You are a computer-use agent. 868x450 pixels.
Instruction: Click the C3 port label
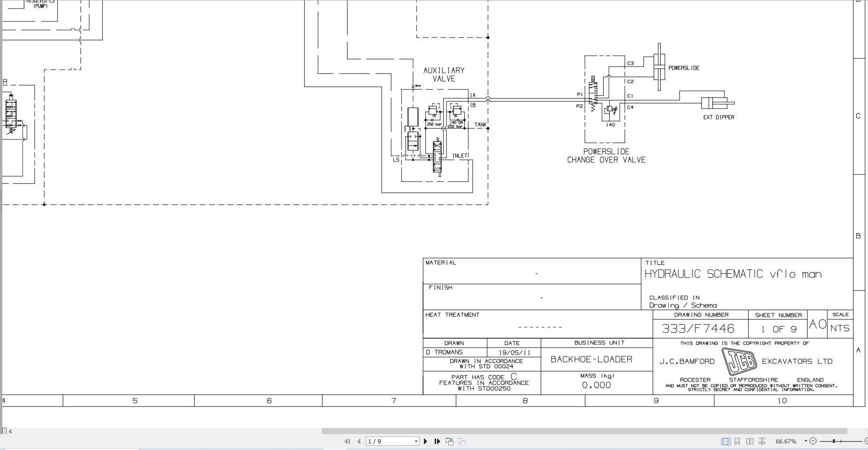(630, 63)
